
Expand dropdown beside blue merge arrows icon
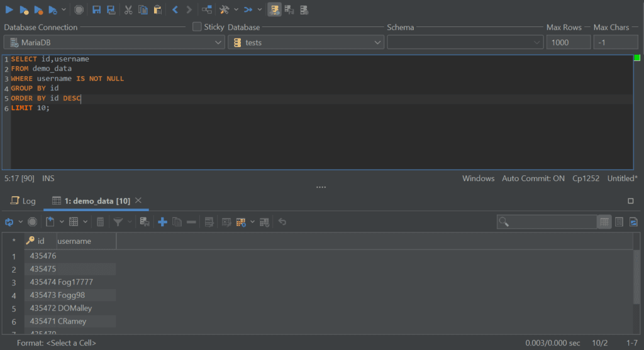[260, 9]
